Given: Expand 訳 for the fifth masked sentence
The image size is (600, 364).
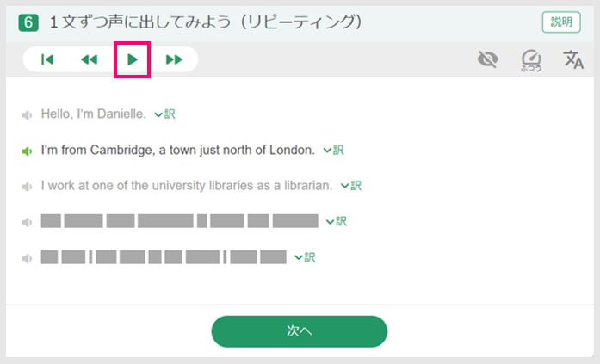Looking at the screenshot, I should click(305, 256).
